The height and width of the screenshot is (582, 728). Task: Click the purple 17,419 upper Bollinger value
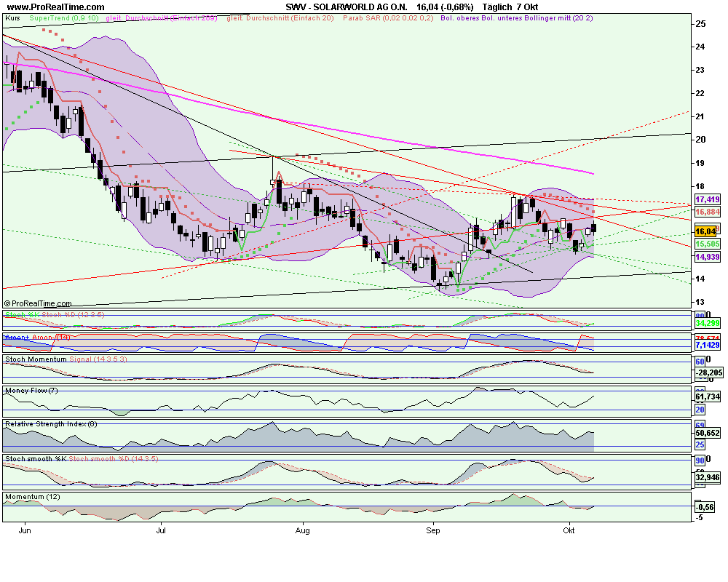click(x=708, y=199)
